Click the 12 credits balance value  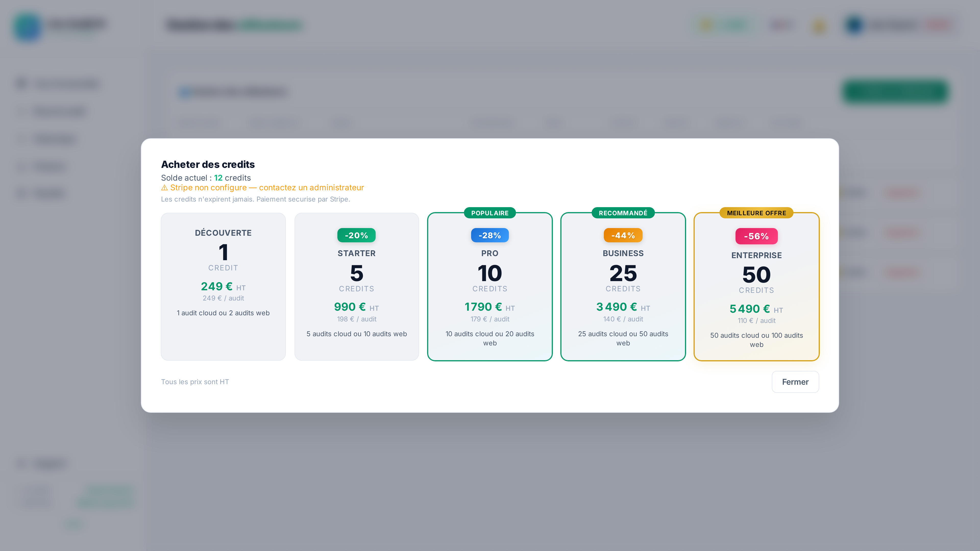218,178
